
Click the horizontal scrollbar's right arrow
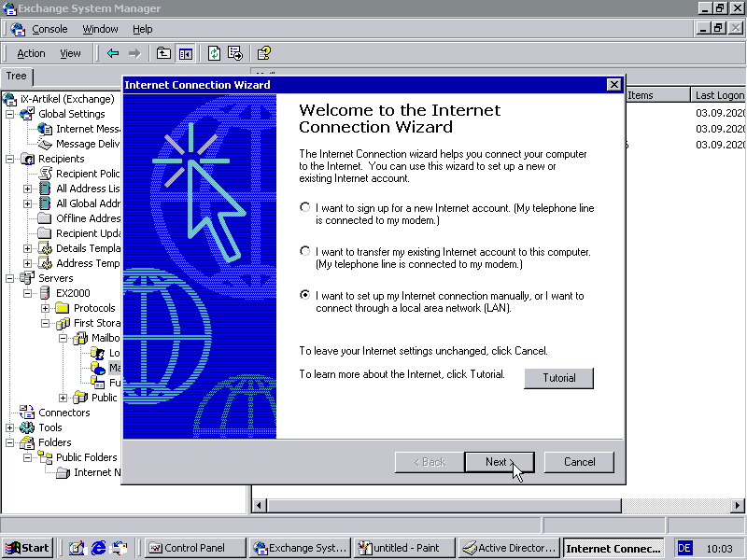pos(737,505)
